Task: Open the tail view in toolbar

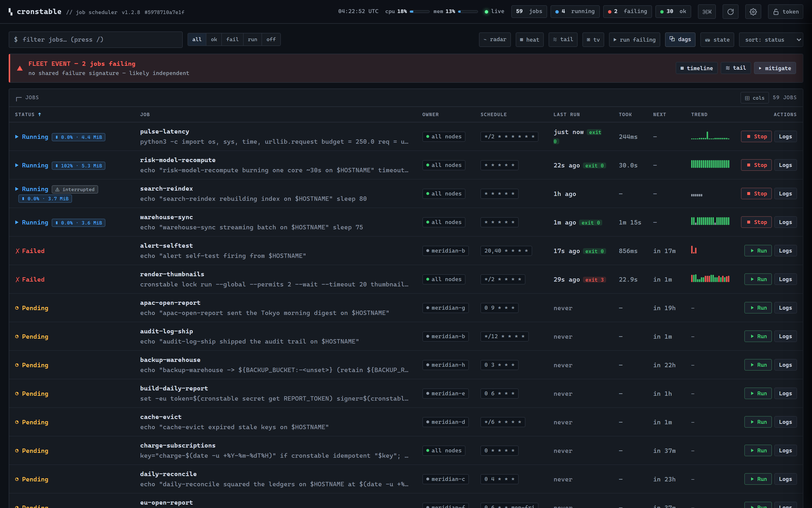Action: coord(563,40)
